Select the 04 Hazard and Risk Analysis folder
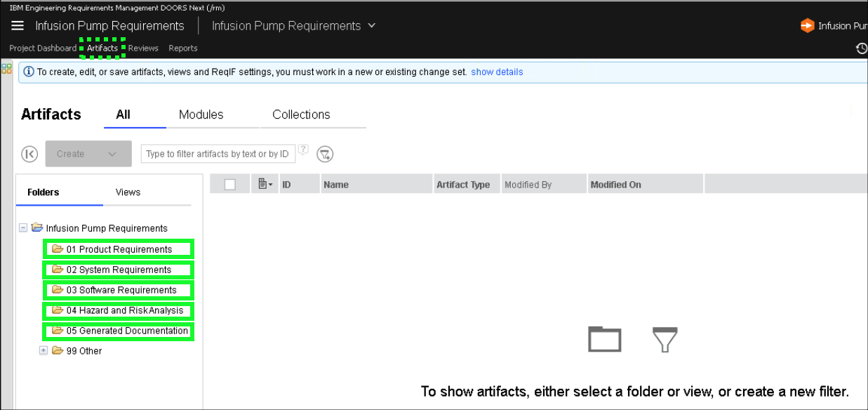 pyautogui.click(x=124, y=310)
